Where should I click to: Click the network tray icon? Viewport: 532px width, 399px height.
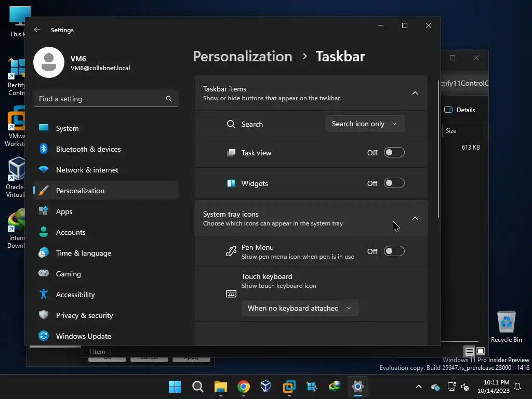[451, 387]
